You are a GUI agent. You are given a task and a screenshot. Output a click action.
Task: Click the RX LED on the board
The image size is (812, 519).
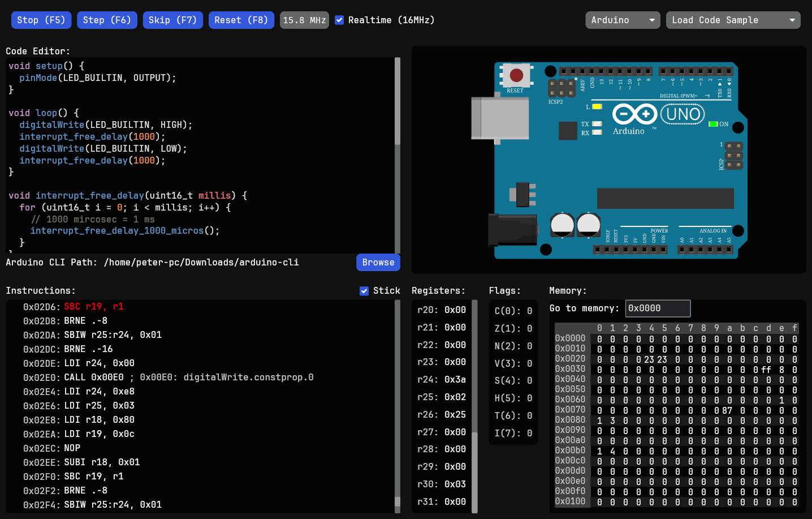(597, 133)
